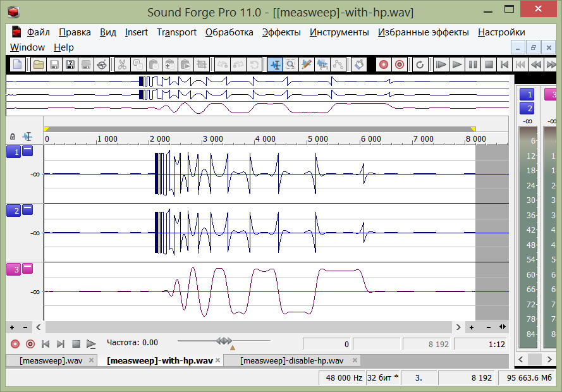Select the Edit tool in toolbar

point(275,65)
